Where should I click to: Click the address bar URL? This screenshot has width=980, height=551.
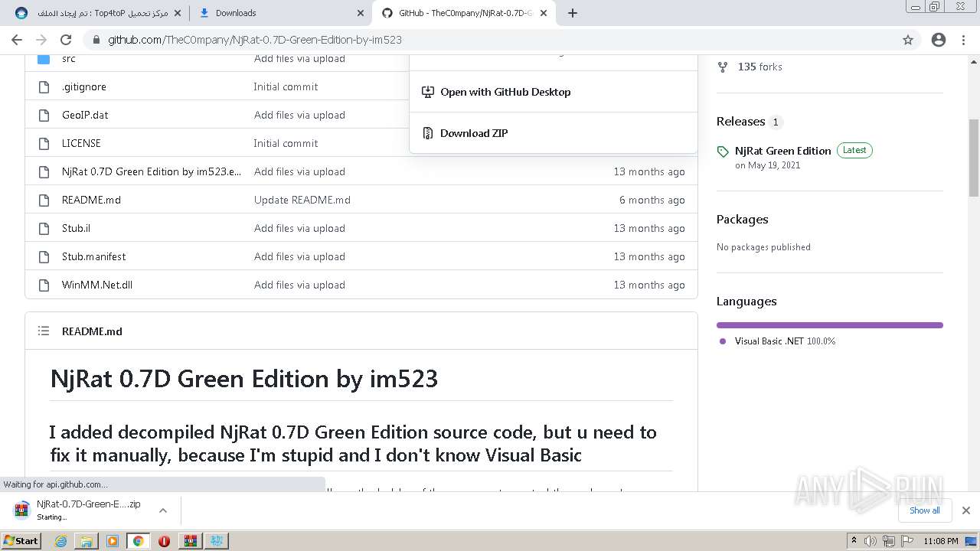click(255, 40)
